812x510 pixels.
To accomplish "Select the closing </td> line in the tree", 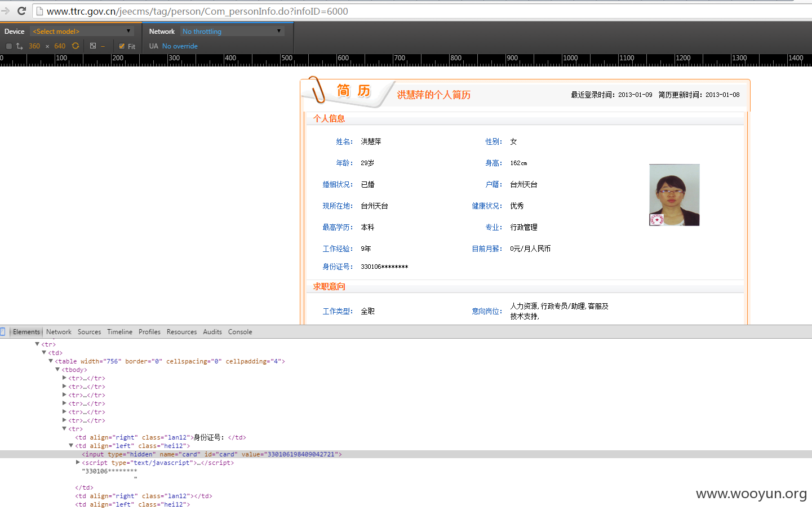I will [x=84, y=487].
